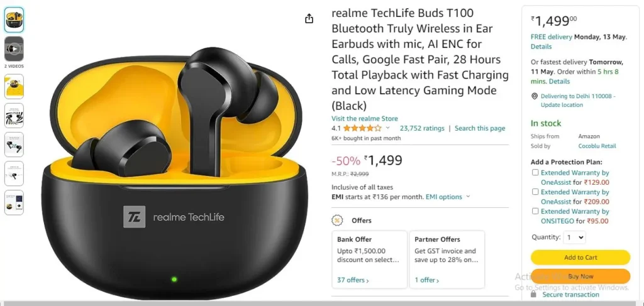This screenshot has width=644, height=306.
Task: Check OneAssist Extended Warranty for ₹209.00
Action: pos(535,192)
